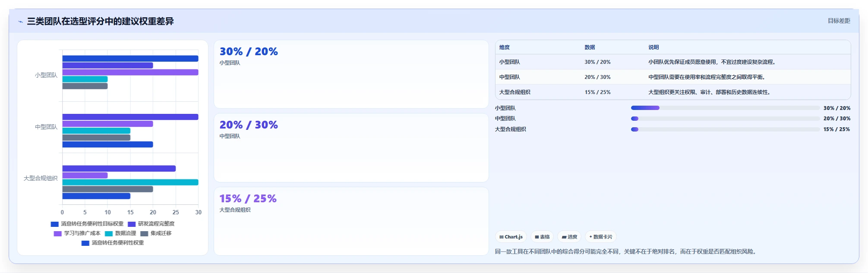The image size is (868, 273).
Task: Click the teal 数据治理 bar in 小型团队 group
Action: pyautogui.click(x=85, y=79)
